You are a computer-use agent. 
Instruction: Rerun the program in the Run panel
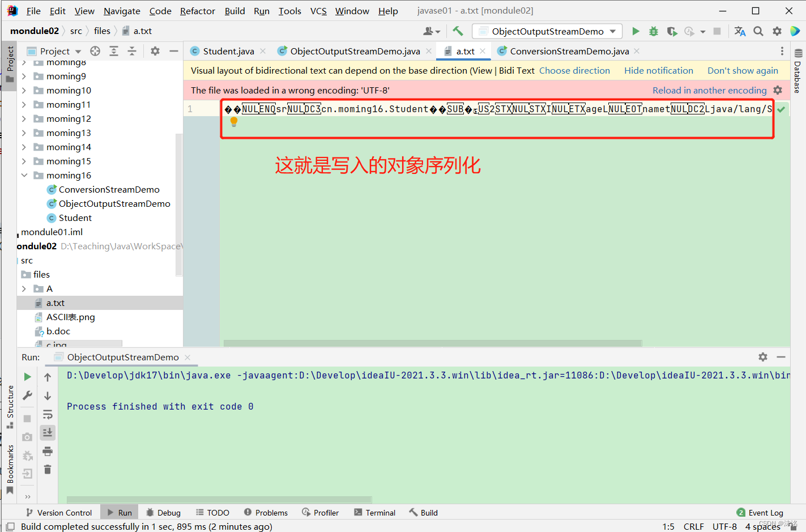tap(27, 376)
